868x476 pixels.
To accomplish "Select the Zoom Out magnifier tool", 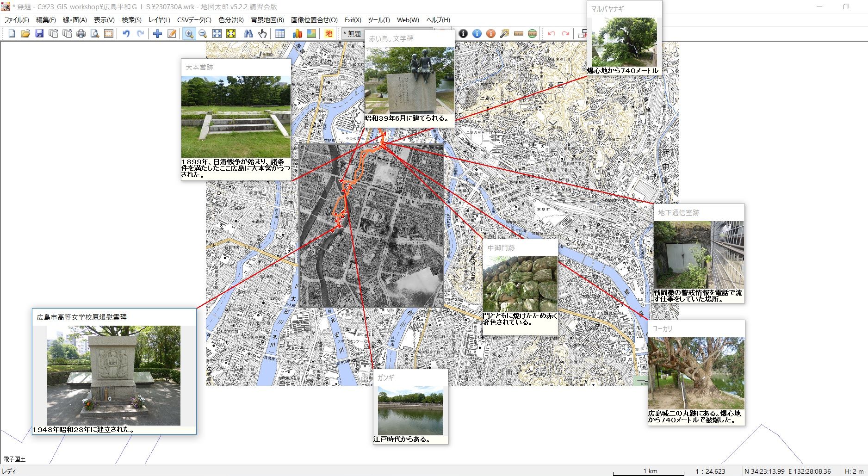I will tap(203, 33).
